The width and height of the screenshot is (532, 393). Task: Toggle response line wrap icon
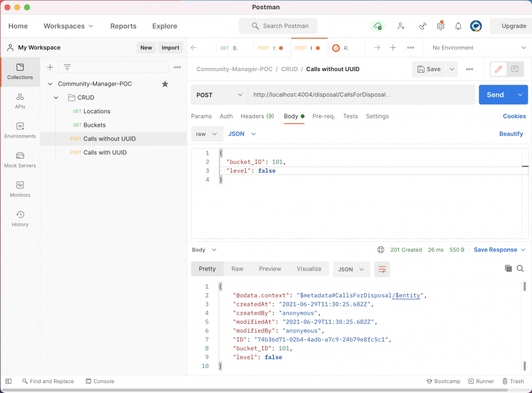pyautogui.click(x=382, y=269)
